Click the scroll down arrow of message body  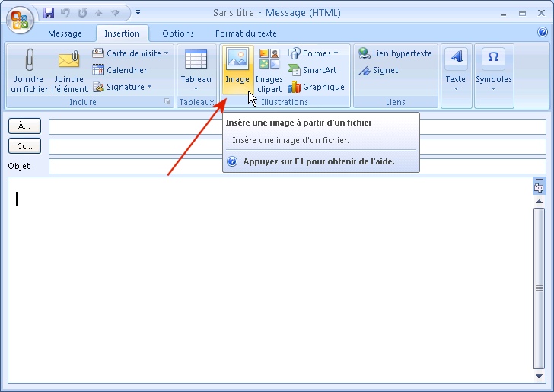point(539,376)
